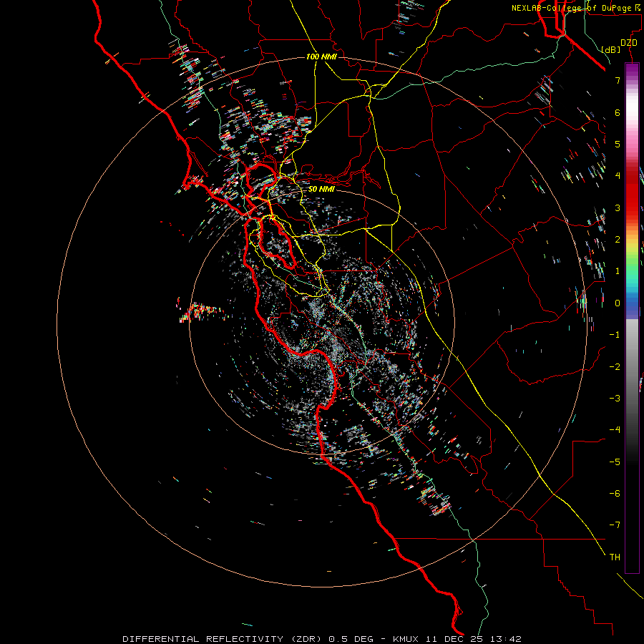This screenshot has width=644, height=644.
Task: Click the -4 dB legend tick label
Action: tap(615, 429)
